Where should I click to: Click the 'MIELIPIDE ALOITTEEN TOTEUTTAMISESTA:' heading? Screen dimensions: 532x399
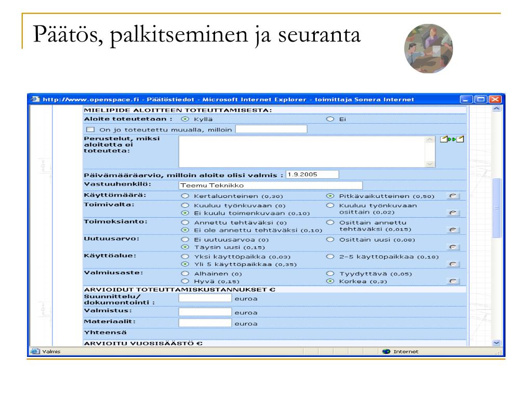point(178,110)
